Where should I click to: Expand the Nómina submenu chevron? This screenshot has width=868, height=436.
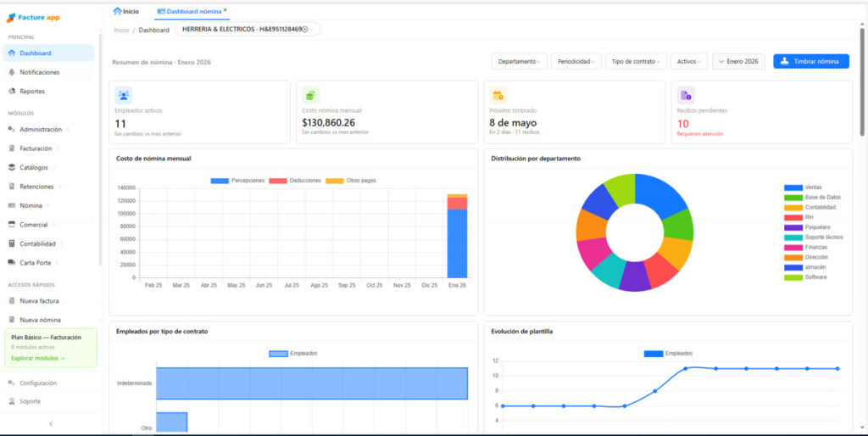tap(47, 205)
